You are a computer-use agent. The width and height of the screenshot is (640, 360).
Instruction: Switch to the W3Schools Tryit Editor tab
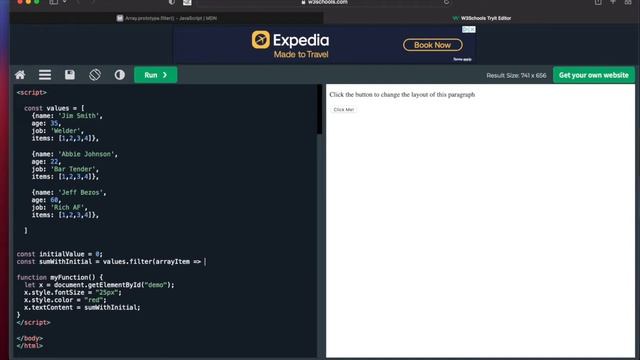(482, 18)
